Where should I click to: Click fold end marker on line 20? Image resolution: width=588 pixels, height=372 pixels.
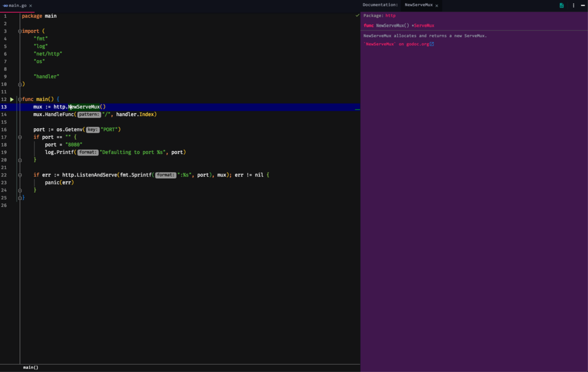(x=20, y=160)
